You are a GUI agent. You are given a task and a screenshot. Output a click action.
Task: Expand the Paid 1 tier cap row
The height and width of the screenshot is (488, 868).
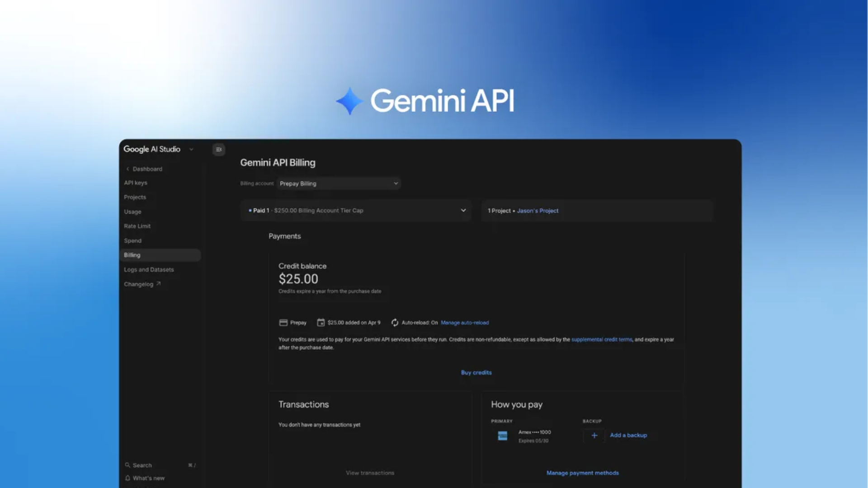tap(356, 211)
